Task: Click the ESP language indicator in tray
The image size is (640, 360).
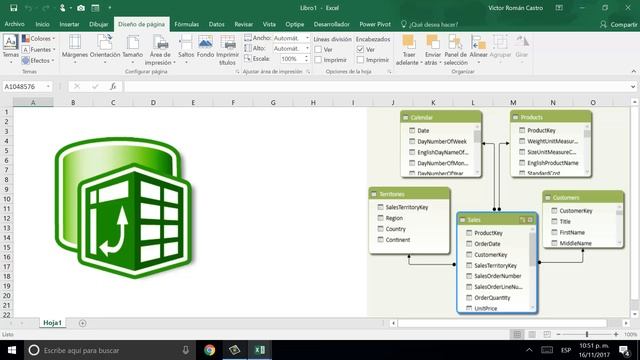Action: (x=566, y=350)
